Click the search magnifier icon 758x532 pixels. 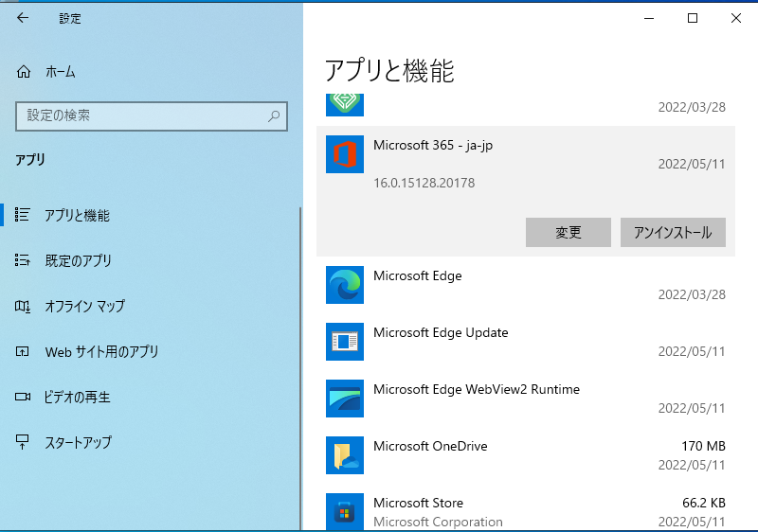point(274,116)
